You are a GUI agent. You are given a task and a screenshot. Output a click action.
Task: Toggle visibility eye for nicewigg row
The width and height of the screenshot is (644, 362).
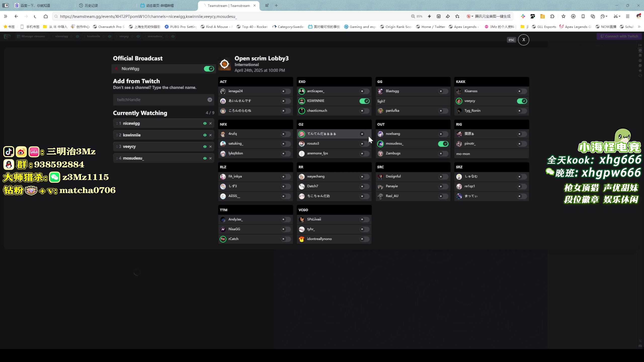205,123
